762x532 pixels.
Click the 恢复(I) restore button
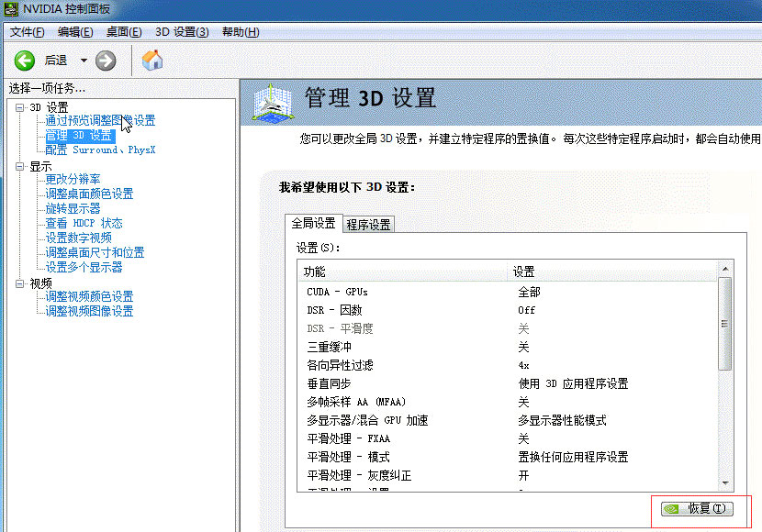click(697, 508)
